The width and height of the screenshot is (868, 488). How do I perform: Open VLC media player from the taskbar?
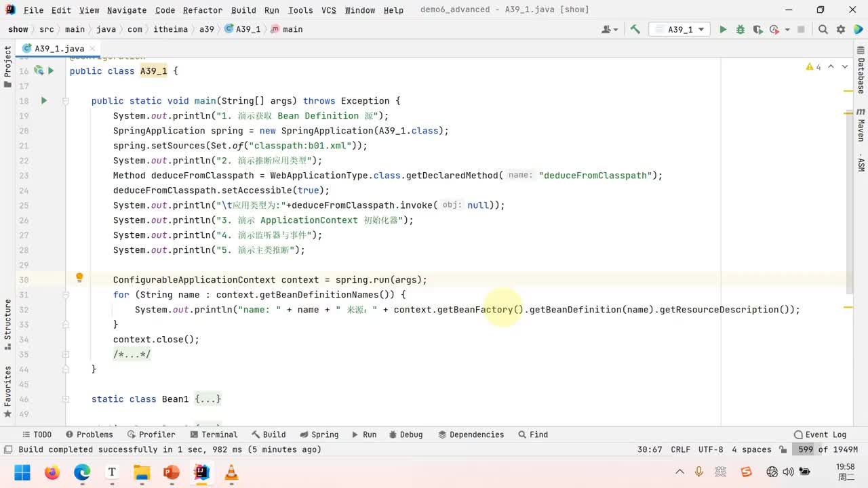click(231, 472)
